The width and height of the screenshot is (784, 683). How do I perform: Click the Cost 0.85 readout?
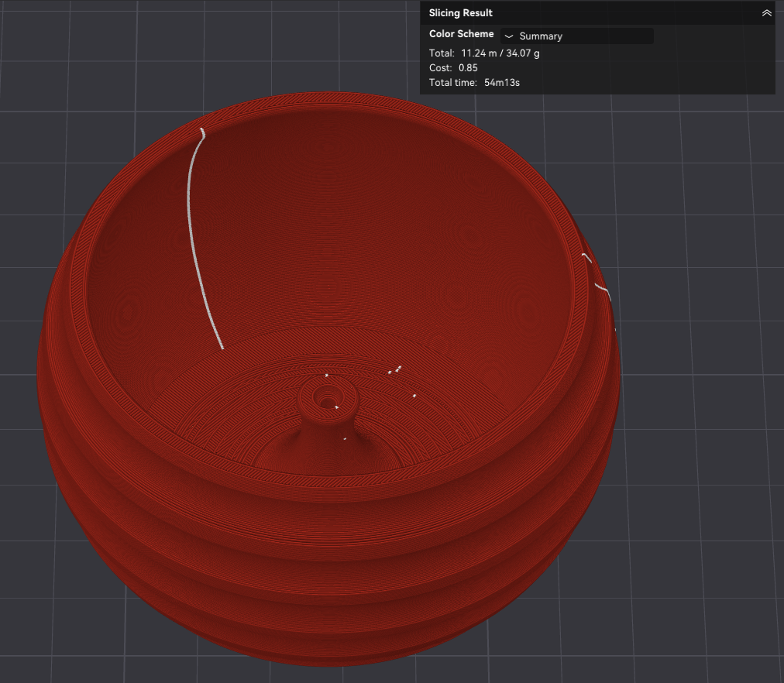[453, 68]
